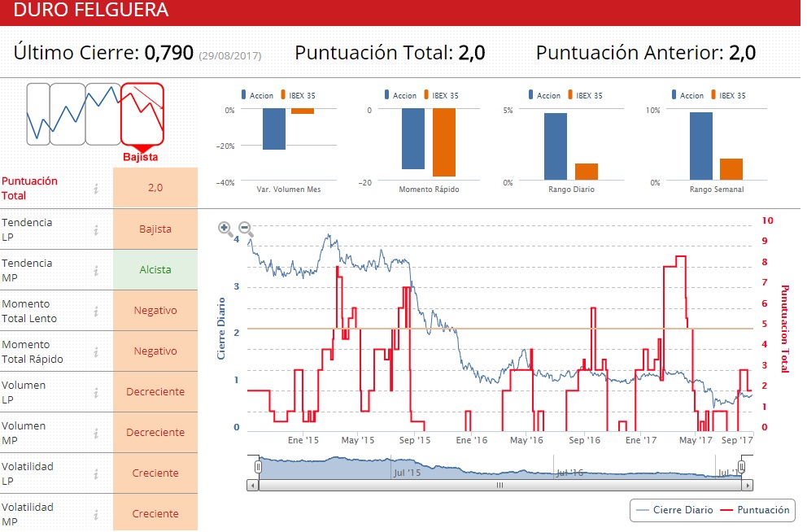Toggle Accion legend in Var. Volumen Mes chart
This screenshot has width=807, height=532.
coord(257,95)
